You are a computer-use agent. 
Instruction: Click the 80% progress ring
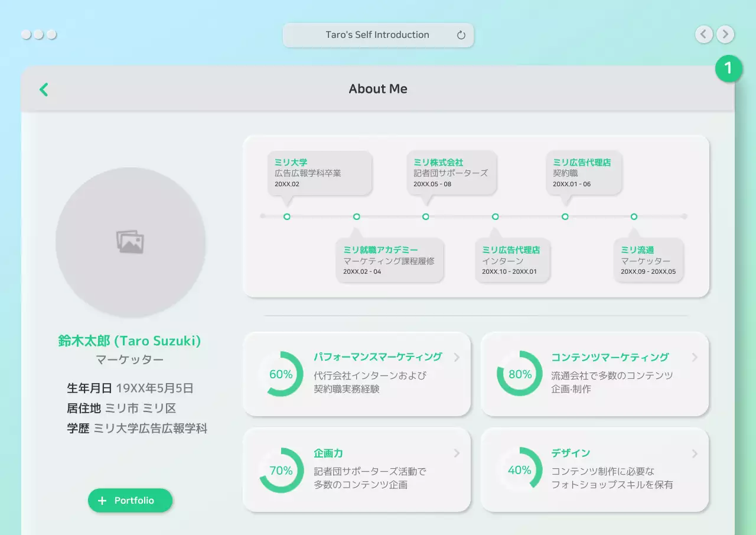pos(520,374)
